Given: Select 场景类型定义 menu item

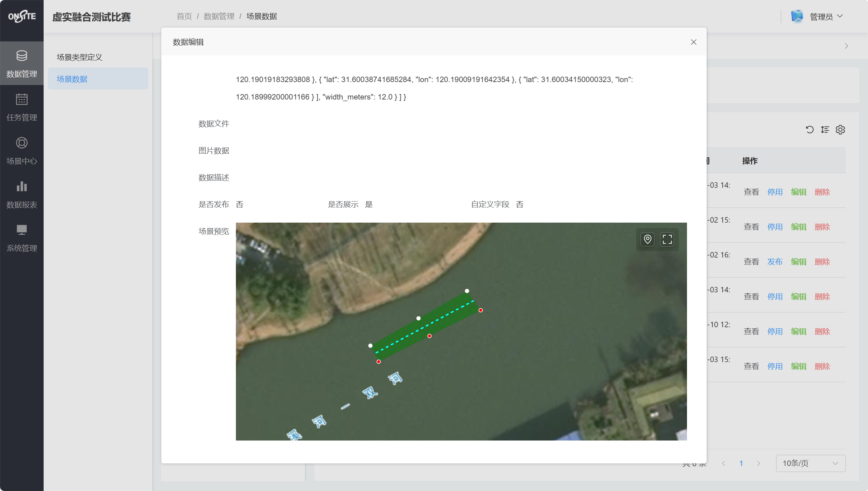Looking at the screenshot, I should point(98,57).
